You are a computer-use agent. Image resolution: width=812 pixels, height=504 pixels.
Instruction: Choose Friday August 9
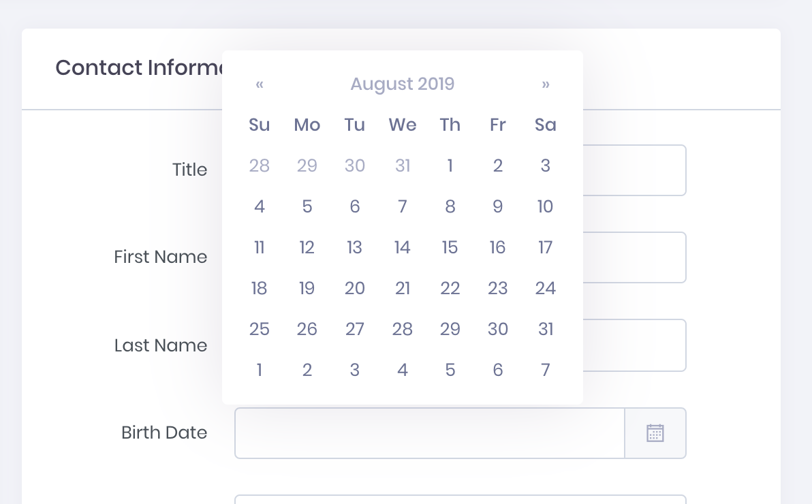[x=498, y=206]
